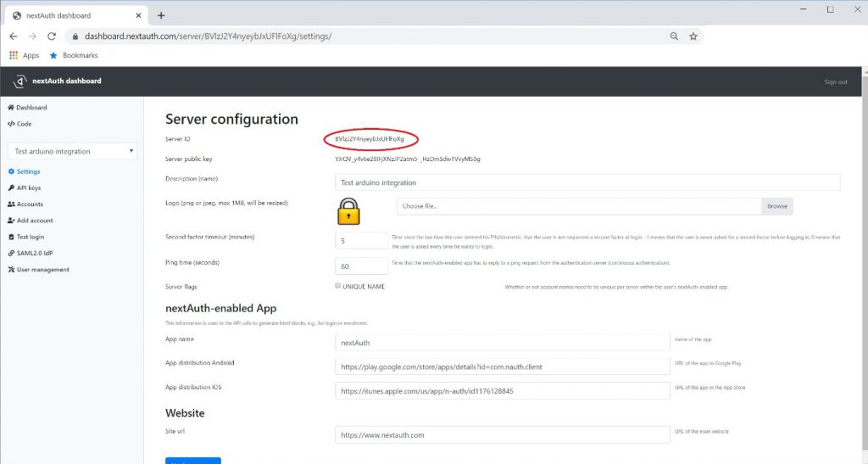868x464 pixels.
Task: Open SAML2.0 IdP page text
Action: (35, 253)
